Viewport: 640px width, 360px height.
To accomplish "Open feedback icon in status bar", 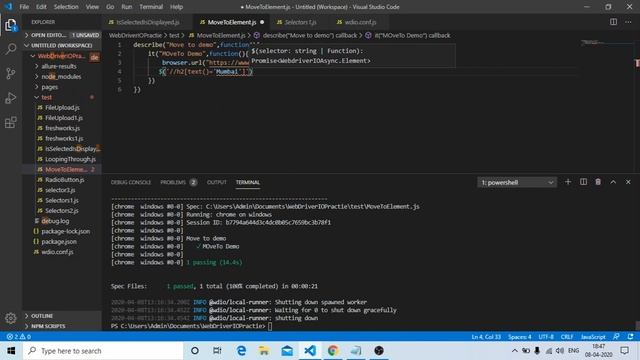I will pos(616,337).
